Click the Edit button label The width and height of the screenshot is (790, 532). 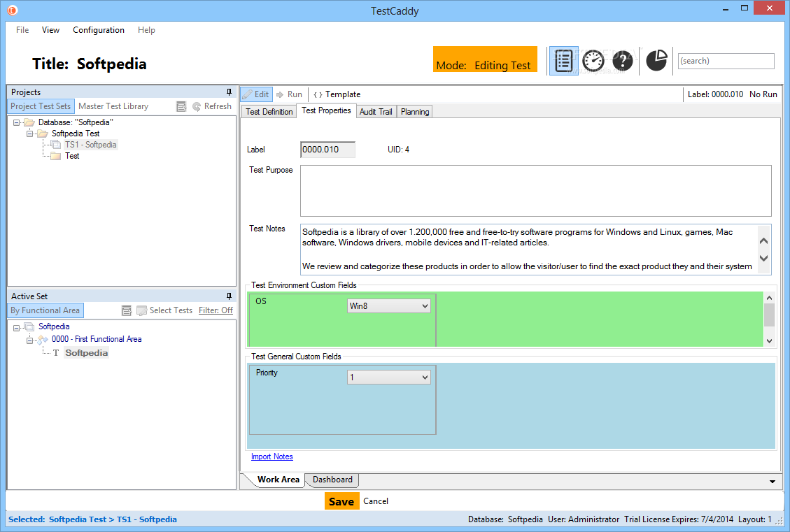coord(262,94)
